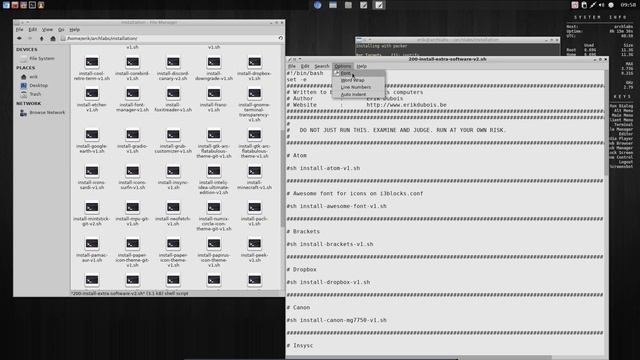Select the install-etcher-v1.sh file icon
Viewport: 640px width, 360px height.
pyautogui.click(x=92, y=94)
